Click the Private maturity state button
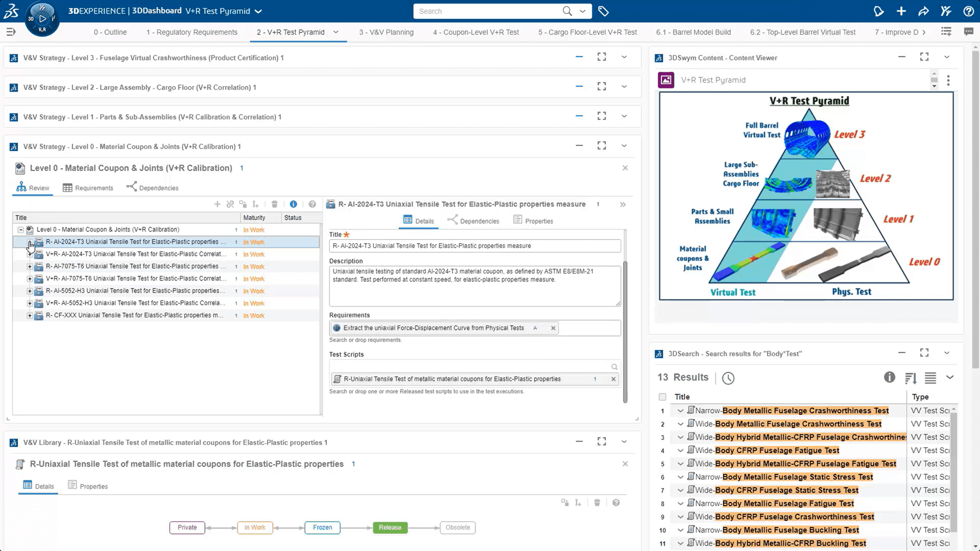 [187, 527]
